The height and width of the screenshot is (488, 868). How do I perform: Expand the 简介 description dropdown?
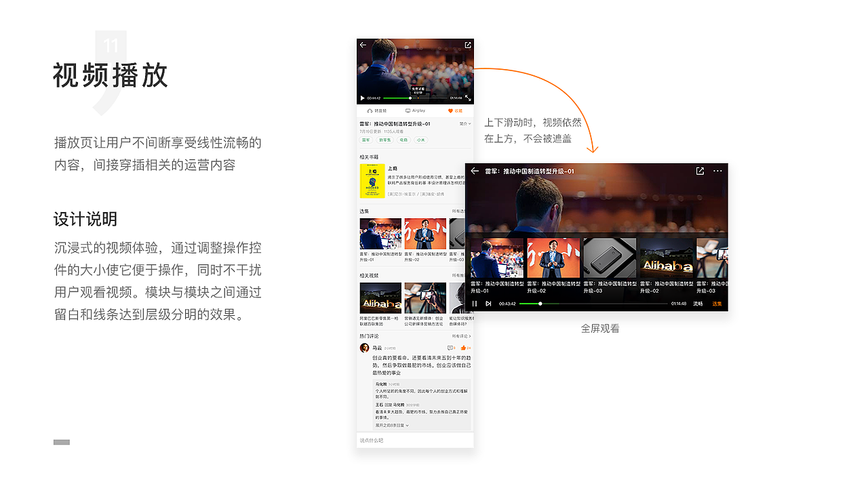(465, 124)
